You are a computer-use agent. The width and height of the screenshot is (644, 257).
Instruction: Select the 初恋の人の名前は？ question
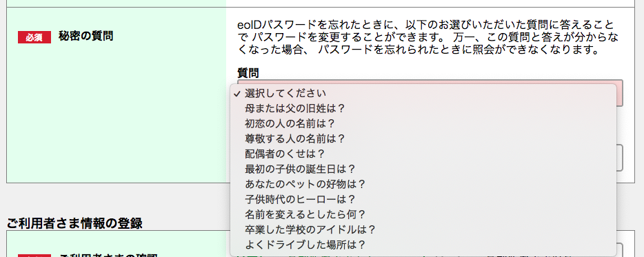pos(423,123)
